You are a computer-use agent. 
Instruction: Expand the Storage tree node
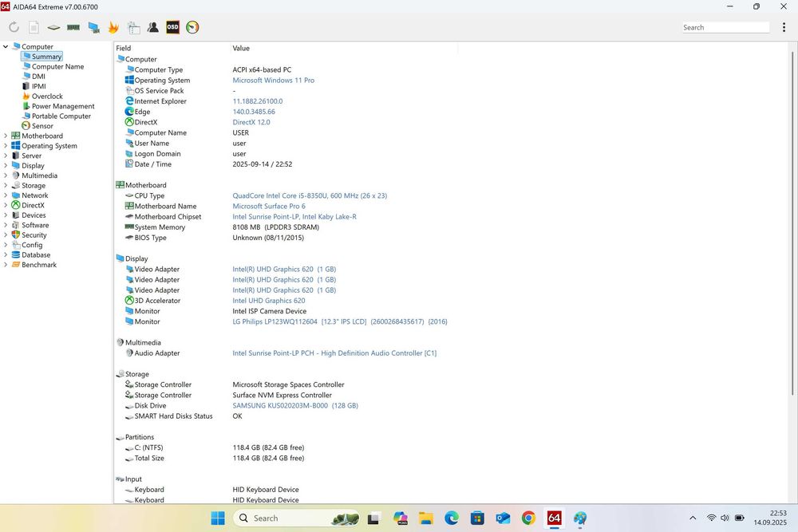click(x=6, y=186)
